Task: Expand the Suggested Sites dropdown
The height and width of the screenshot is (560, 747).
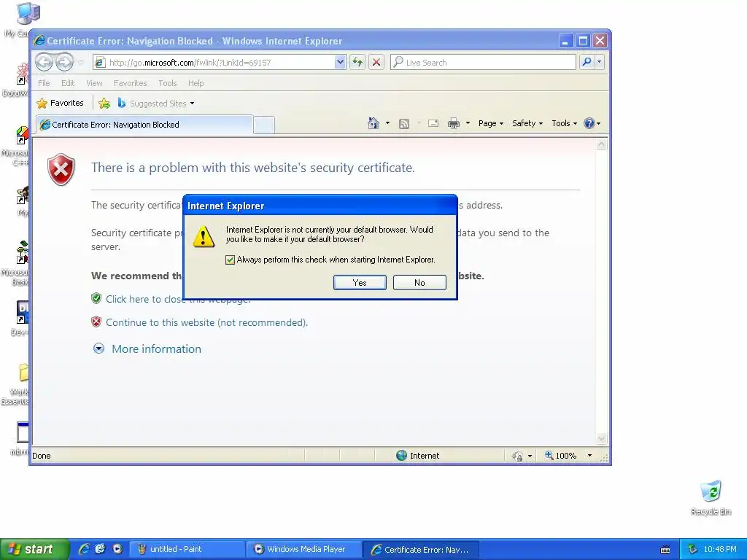Action: pos(192,104)
